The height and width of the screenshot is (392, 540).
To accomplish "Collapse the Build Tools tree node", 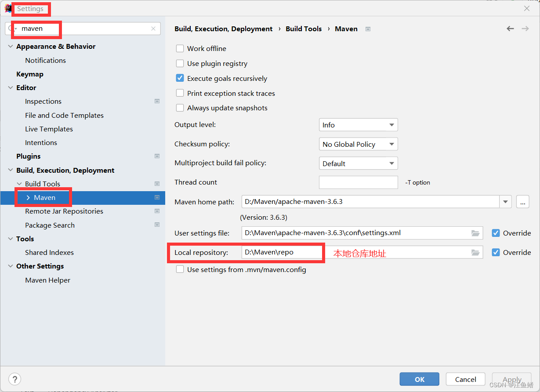I will pos(19,184).
